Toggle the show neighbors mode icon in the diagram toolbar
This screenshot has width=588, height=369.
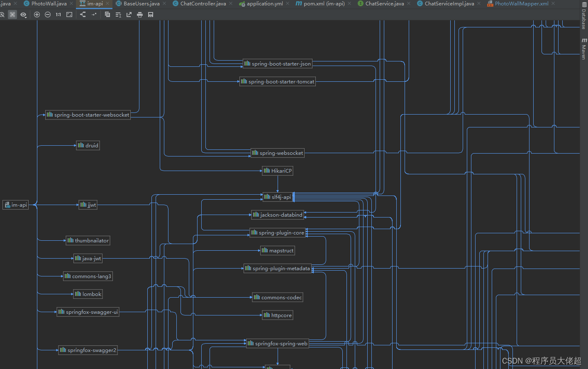[12, 15]
